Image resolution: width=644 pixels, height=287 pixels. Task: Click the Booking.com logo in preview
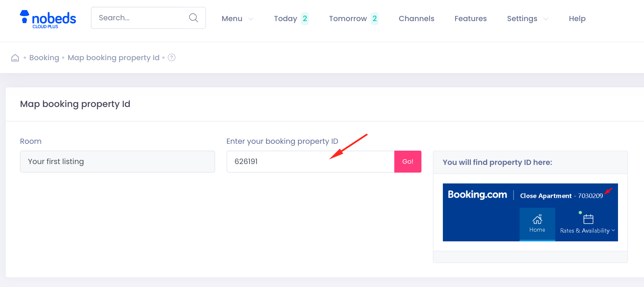(477, 195)
